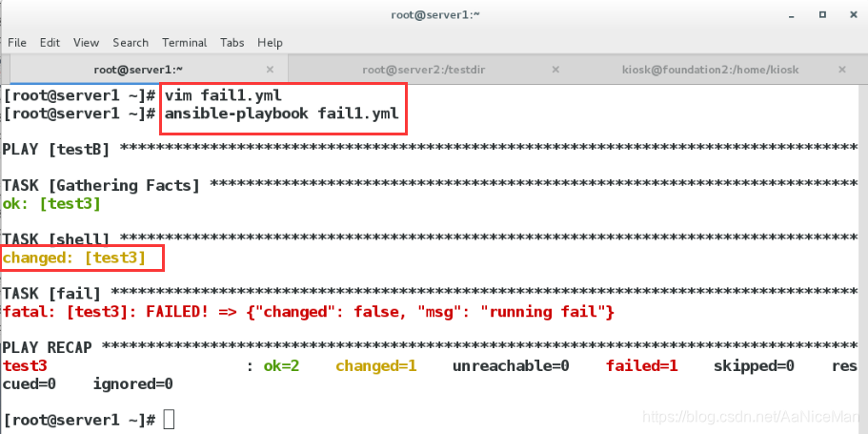Close the kiosk@foundation2 tab
868x434 pixels.
click(x=842, y=70)
